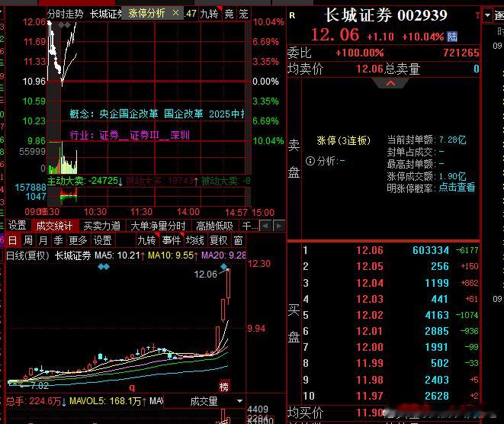
Task: Click 委比 +100.00% value
Action: [360, 53]
